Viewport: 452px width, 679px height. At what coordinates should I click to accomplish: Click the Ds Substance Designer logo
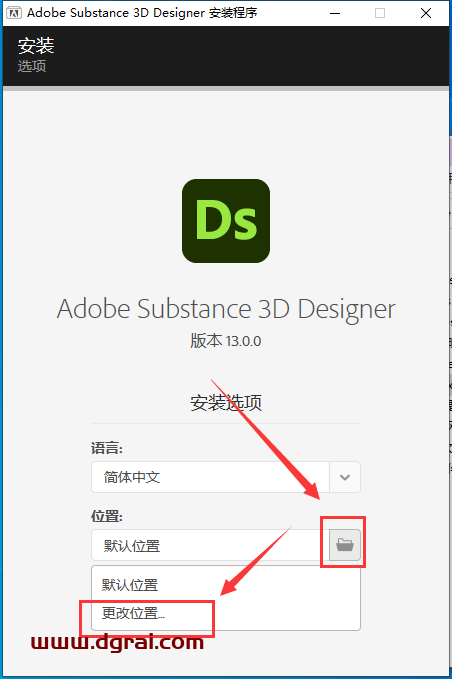[x=226, y=221]
